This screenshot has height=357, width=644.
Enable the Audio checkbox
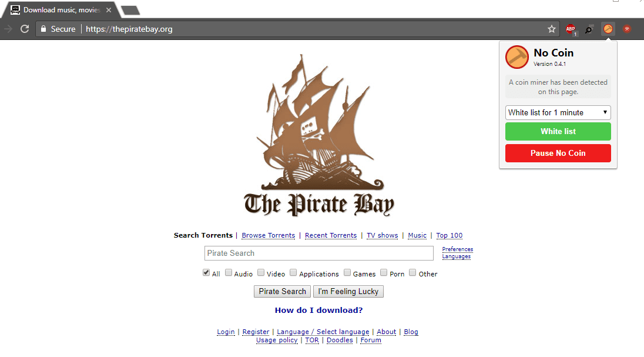tap(229, 273)
